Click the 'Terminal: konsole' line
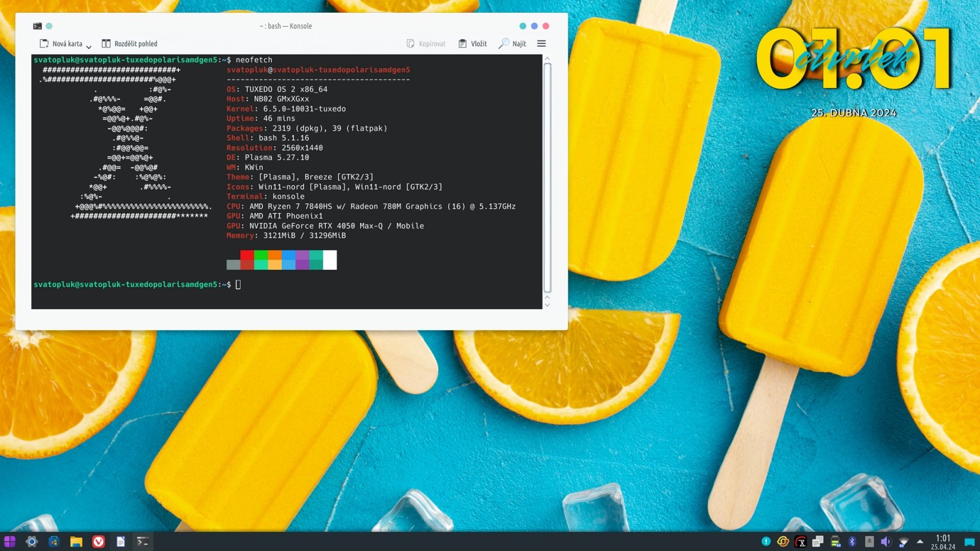This screenshot has height=551, width=980. click(265, 197)
